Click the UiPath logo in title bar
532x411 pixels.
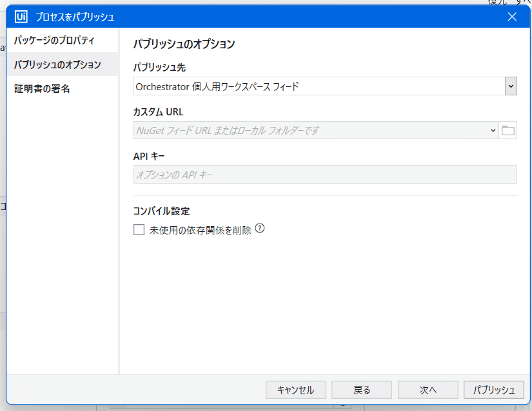[x=21, y=17]
